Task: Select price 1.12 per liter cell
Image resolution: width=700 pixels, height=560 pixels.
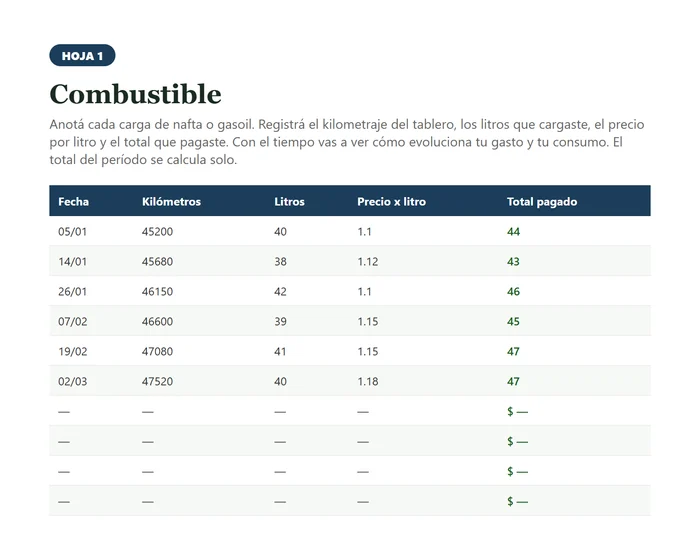Action: click(367, 261)
